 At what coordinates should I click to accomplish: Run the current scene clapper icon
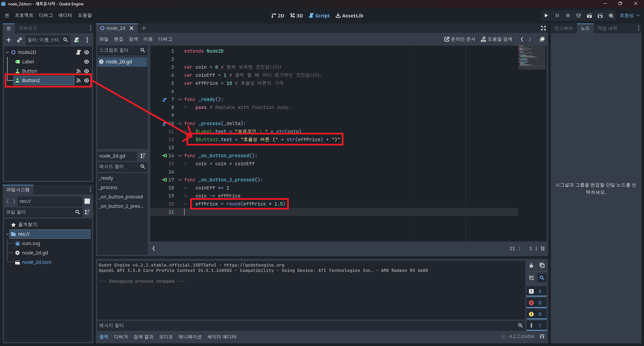[x=589, y=15]
